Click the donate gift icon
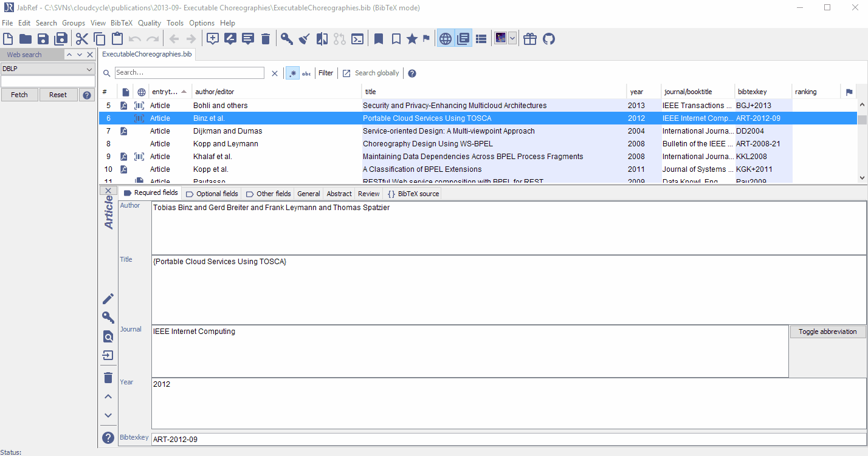The height and width of the screenshot is (456, 868). click(529, 38)
